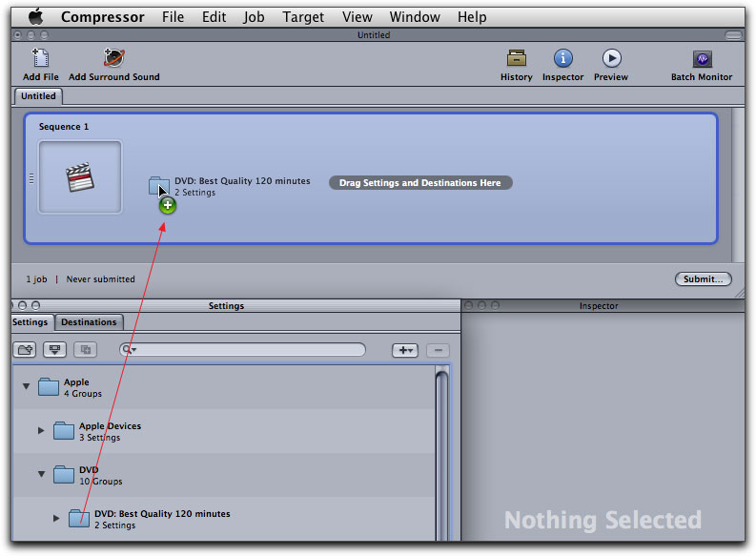This screenshot has width=756, height=556.
Task: Expand the Apple Devices folder
Action: point(41,431)
